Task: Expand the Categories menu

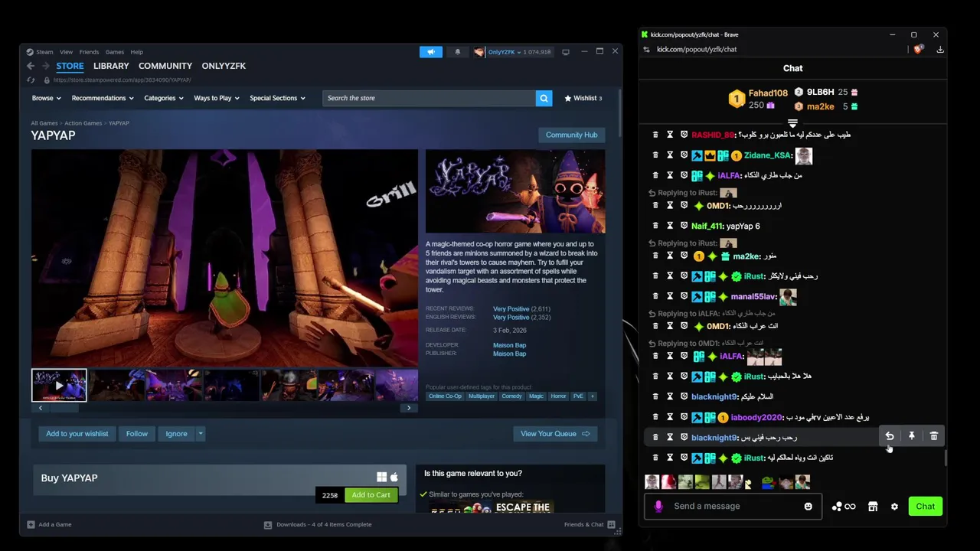Action: [x=164, y=98]
